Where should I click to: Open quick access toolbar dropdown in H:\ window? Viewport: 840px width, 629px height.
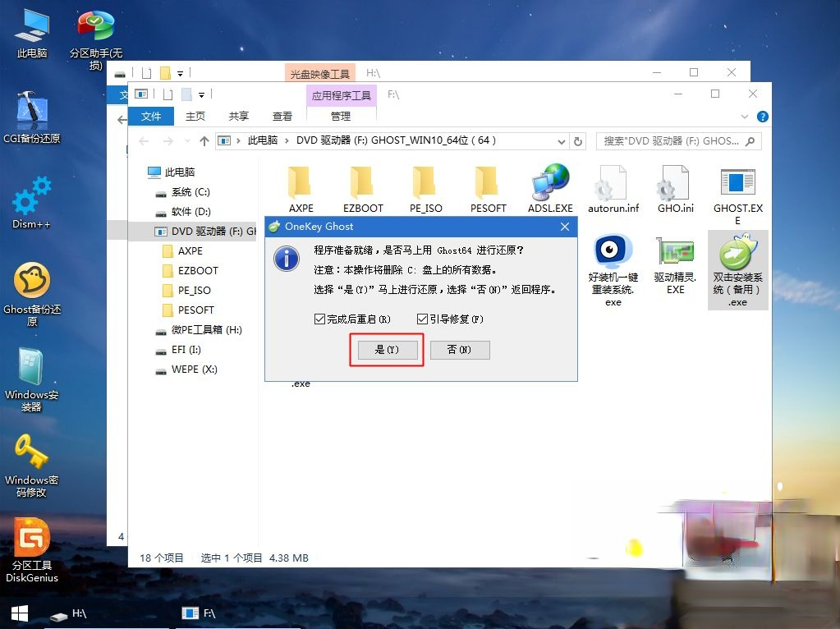click(x=180, y=73)
